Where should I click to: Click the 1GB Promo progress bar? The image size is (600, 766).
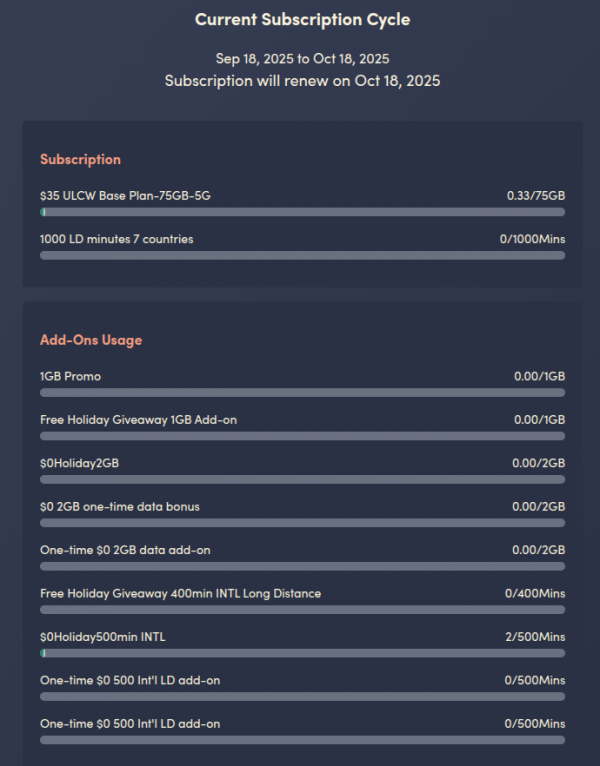302,392
